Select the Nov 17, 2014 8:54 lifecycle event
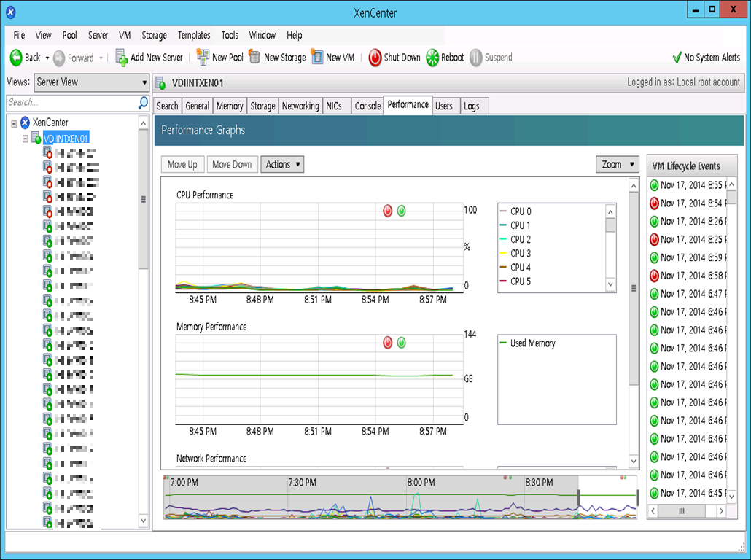Image resolution: width=751 pixels, height=560 pixels. point(688,203)
